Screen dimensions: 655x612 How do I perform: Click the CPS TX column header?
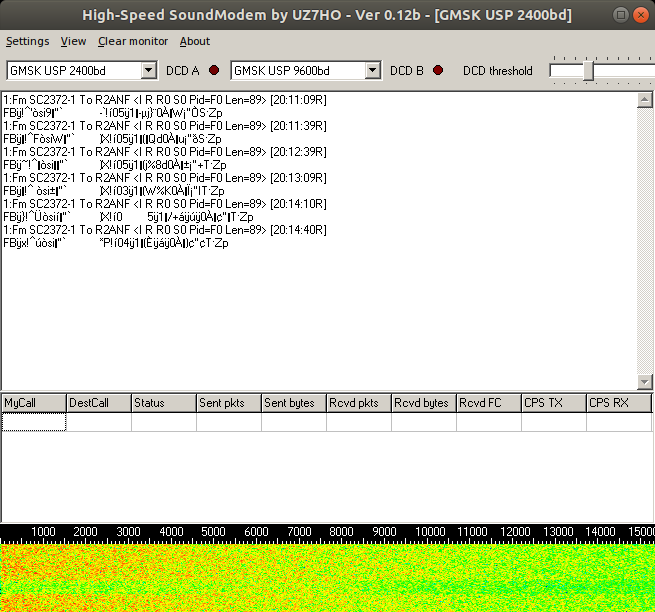click(554, 403)
